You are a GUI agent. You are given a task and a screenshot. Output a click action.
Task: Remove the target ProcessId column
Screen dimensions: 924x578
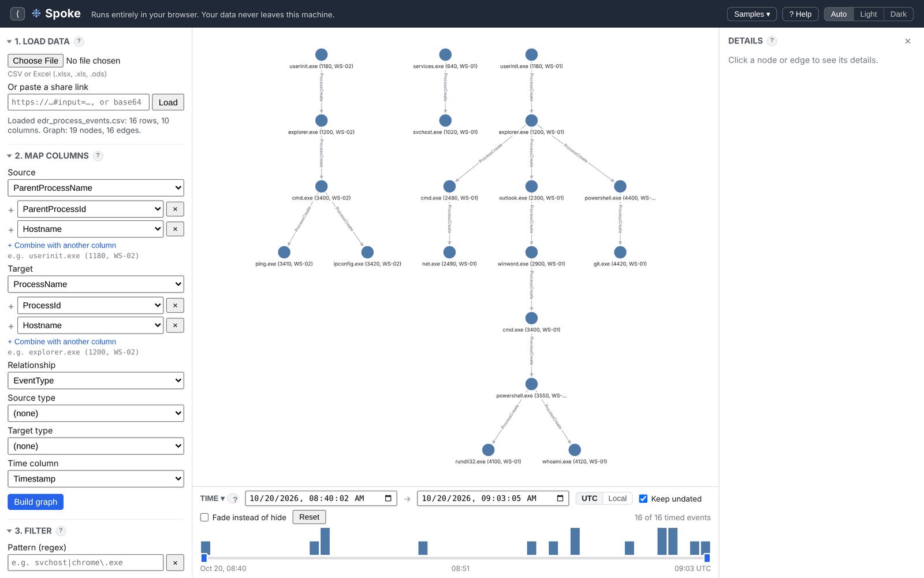175,306
